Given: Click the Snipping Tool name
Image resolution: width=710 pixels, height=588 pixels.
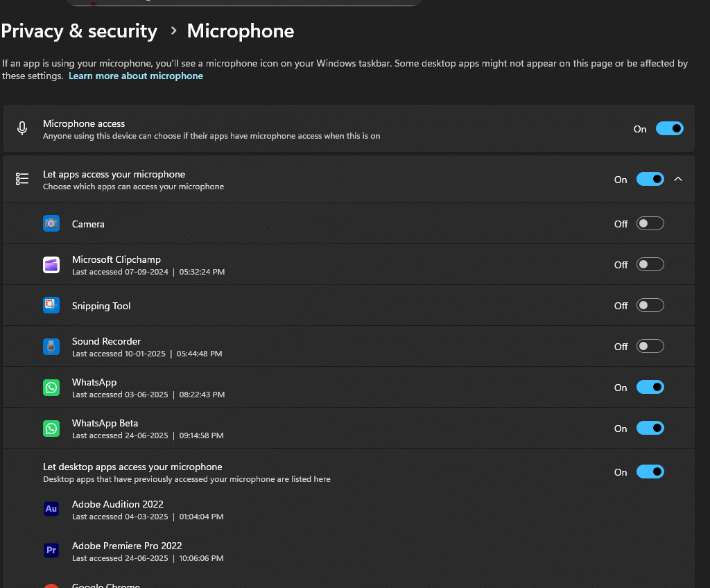Looking at the screenshot, I should (x=101, y=306).
